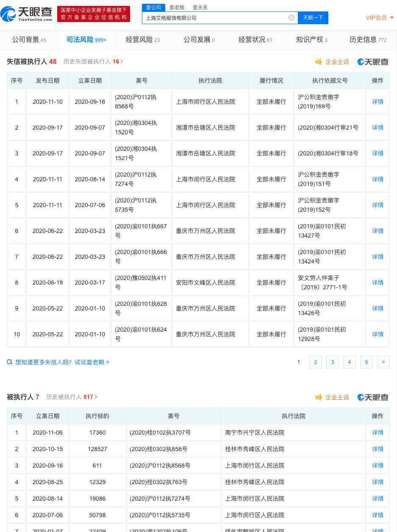Click the next page arrow button
Viewport: 397px width, 532px height.
[x=383, y=362]
